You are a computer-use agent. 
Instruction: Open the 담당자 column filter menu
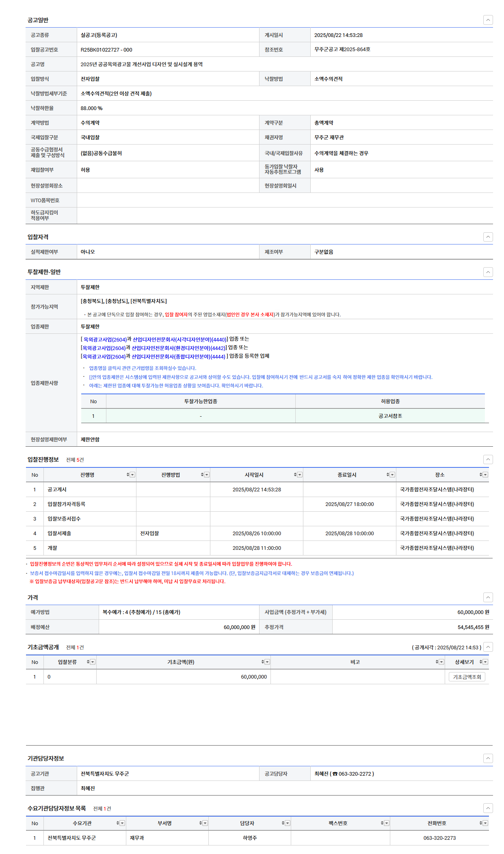click(288, 823)
